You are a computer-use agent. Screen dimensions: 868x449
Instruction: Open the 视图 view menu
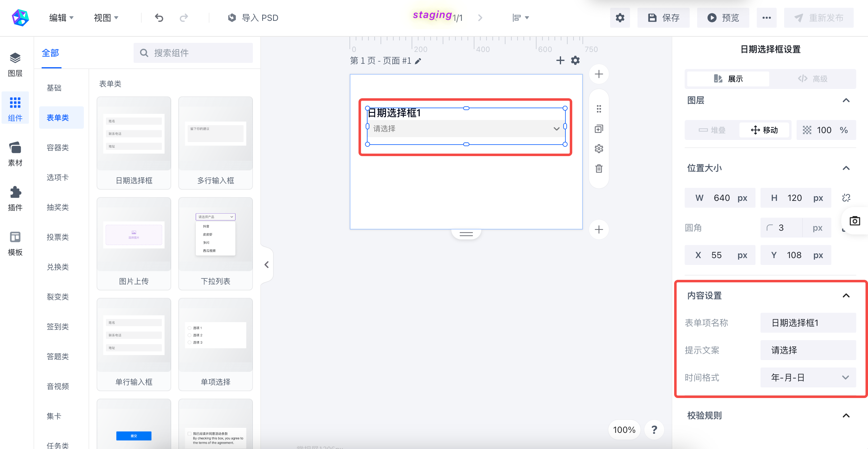[x=106, y=17]
